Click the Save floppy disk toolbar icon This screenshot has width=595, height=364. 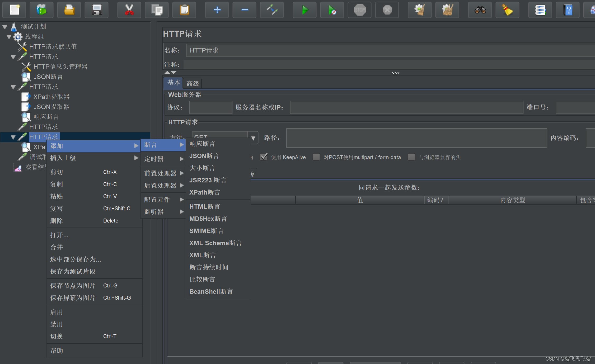coord(97,10)
